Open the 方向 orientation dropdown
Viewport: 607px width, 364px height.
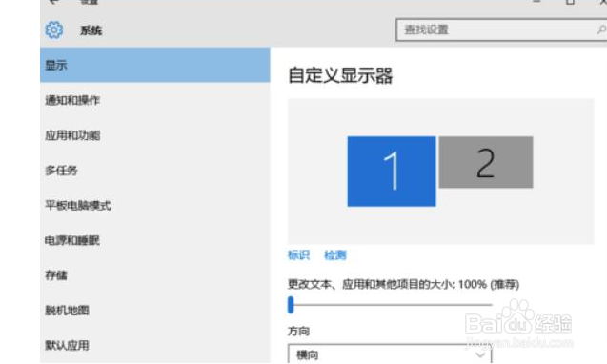tap(390, 354)
